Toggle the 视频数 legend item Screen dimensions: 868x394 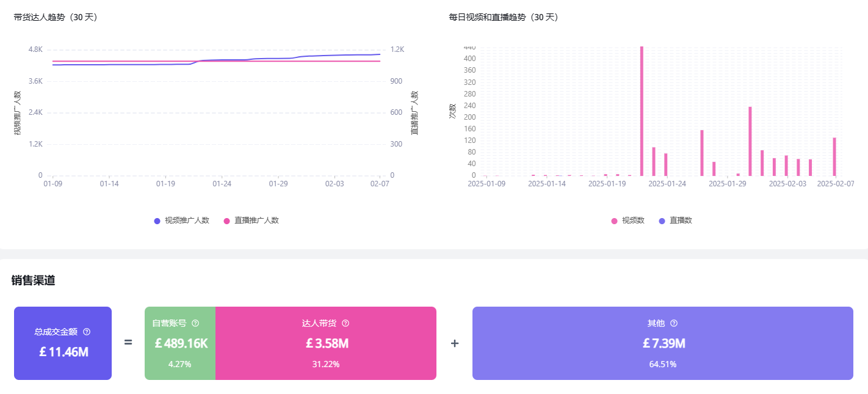click(x=627, y=221)
